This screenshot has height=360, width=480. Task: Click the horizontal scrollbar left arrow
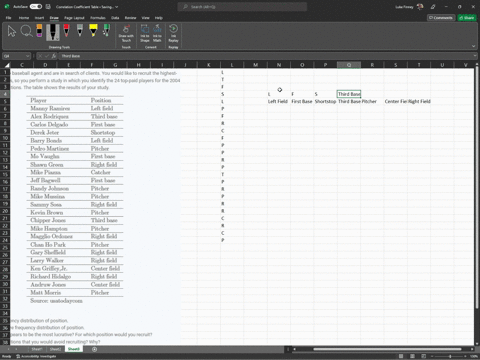(294, 349)
